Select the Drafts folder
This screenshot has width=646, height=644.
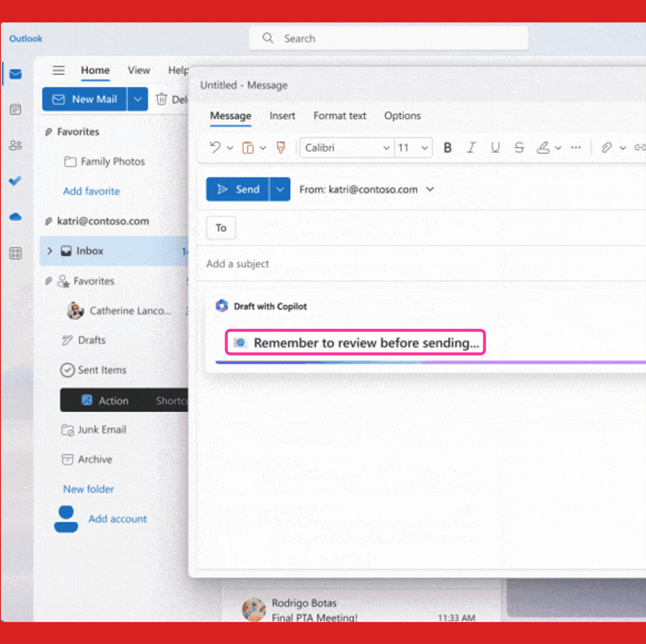(x=84, y=340)
